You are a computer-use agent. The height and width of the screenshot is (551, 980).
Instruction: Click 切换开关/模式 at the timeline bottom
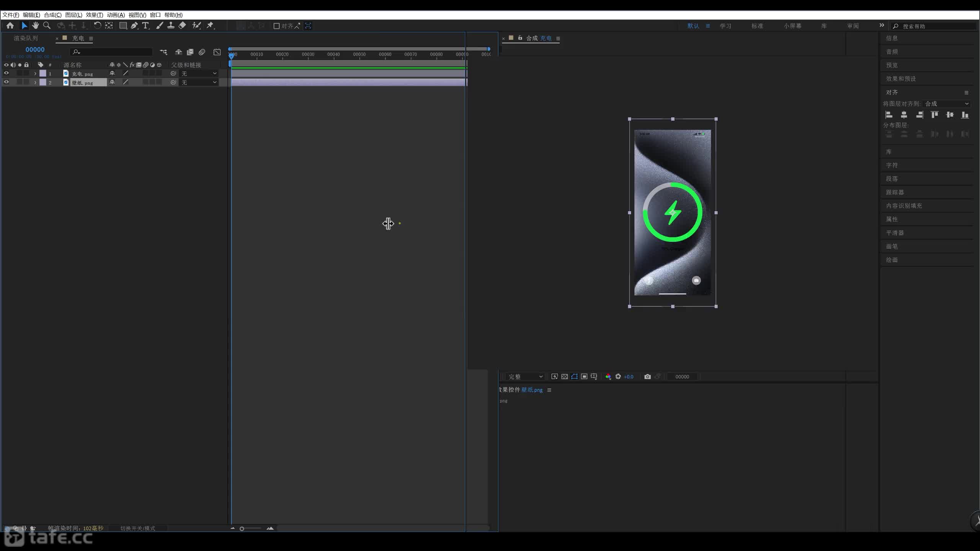click(x=138, y=528)
